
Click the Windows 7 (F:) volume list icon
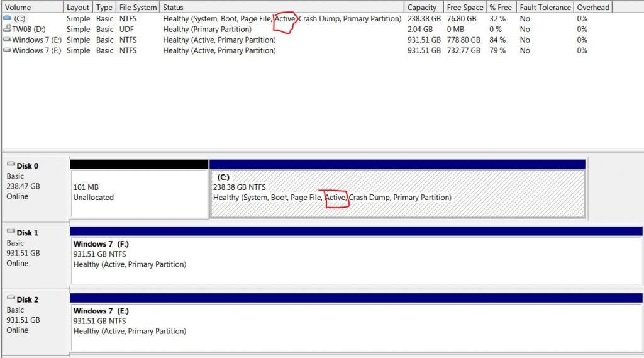[8, 51]
